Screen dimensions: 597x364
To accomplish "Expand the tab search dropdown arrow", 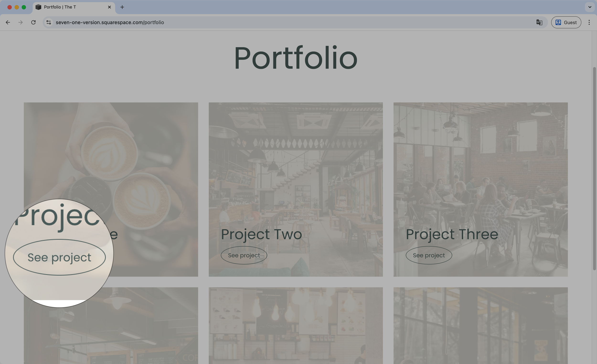I will (x=590, y=7).
